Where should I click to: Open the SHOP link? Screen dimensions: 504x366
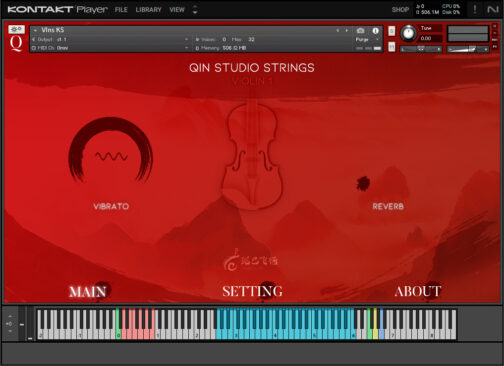pyautogui.click(x=400, y=10)
